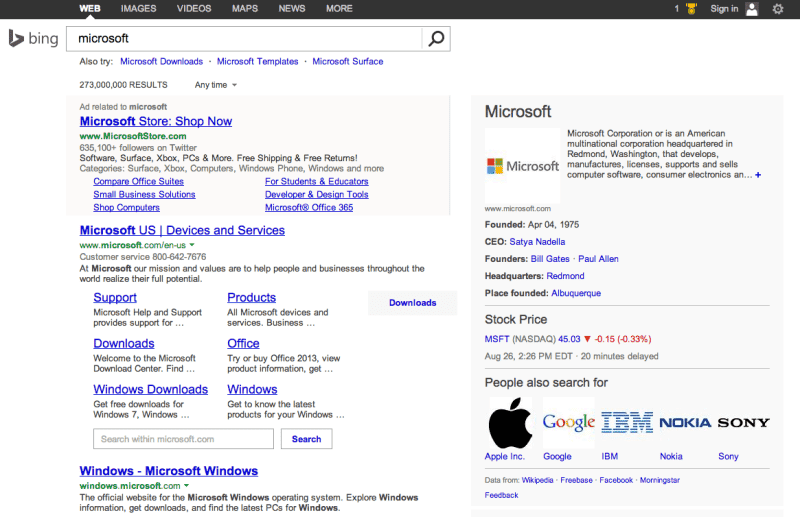Open Facebook data source link
This screenshot has height=517, width=800.
[x=616, y=480]
